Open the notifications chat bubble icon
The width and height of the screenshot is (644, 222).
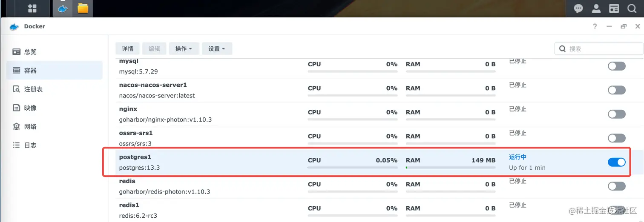pyautogui.click(x=578, y=8)
